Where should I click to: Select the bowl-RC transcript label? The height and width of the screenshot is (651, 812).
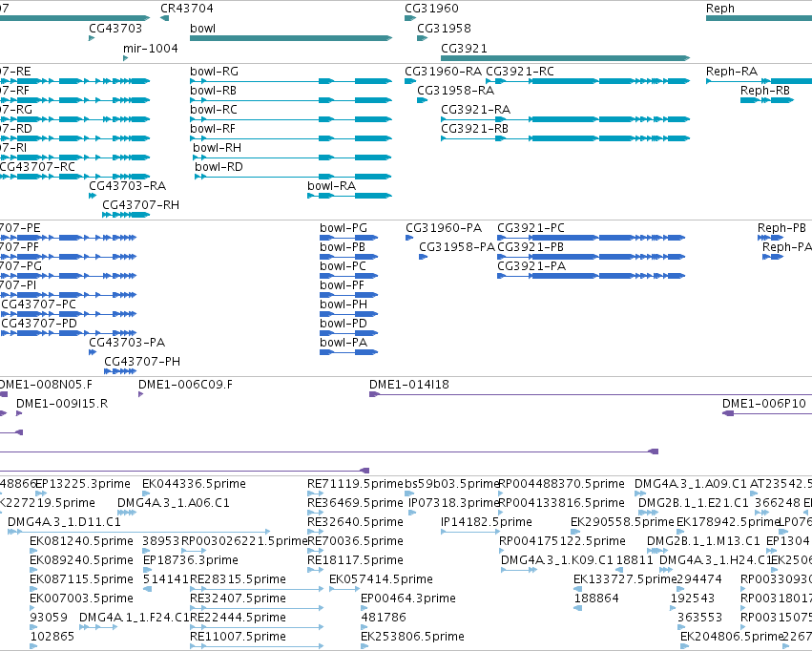(x=214, y=110)
